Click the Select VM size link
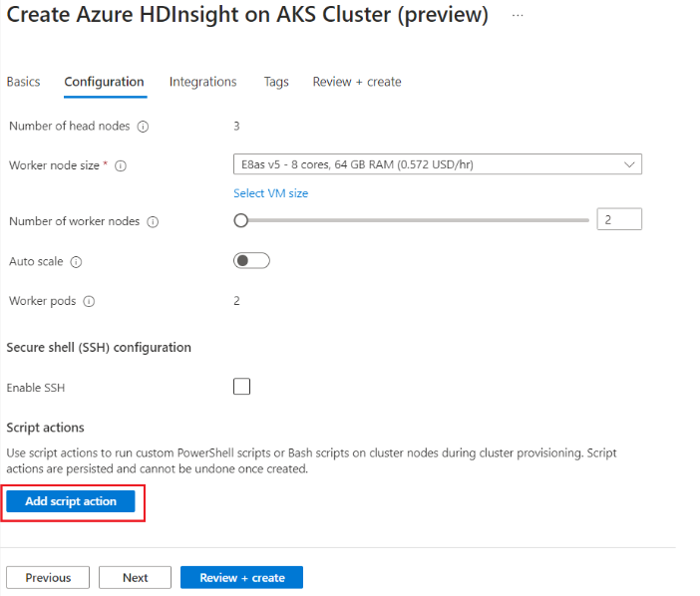The height and width of the screenshot is (596, 700). [270, 193]
